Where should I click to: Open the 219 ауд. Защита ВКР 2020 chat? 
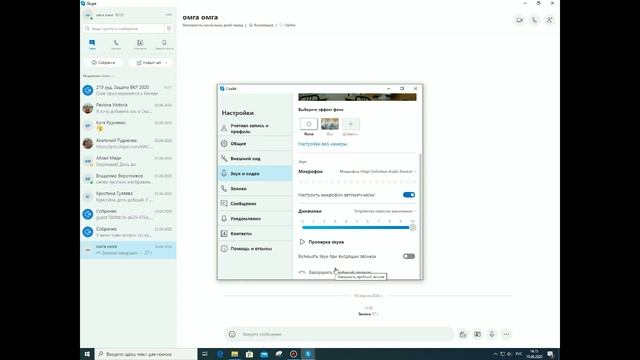coord(128,90)
